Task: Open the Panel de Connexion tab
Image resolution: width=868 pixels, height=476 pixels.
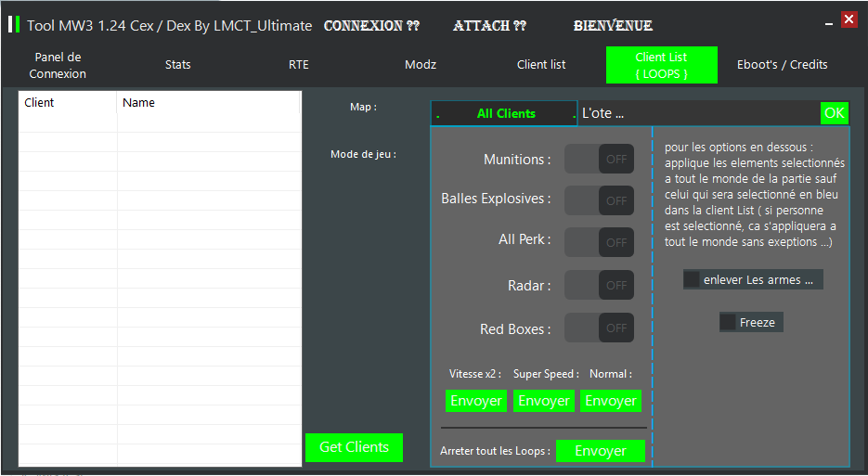Action: click(58, 65)
